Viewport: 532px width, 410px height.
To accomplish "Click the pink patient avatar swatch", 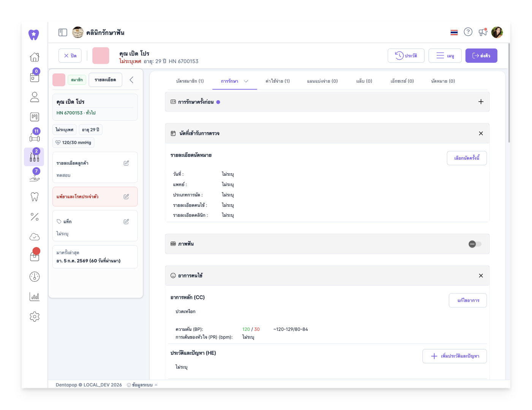I will click(101, 56).
